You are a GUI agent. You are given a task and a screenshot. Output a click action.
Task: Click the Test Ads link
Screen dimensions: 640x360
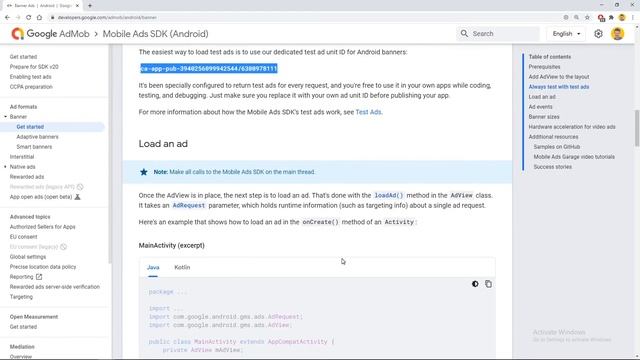pyautogui.click(x=368, y=112)
